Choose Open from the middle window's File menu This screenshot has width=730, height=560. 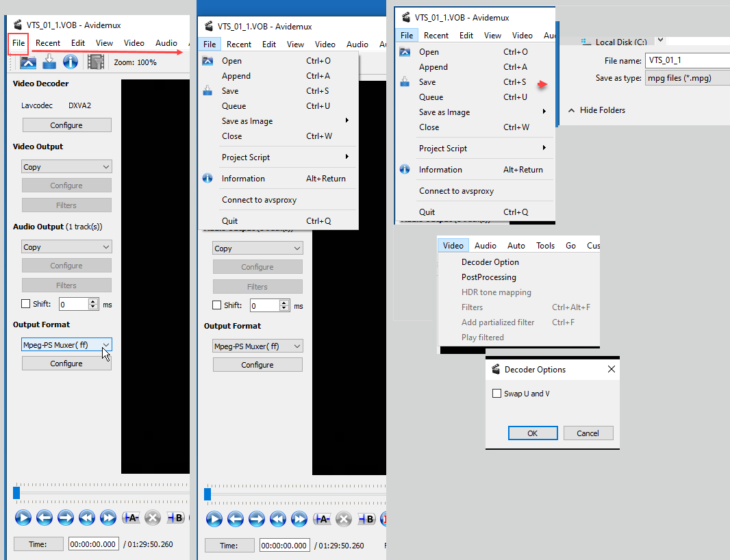point(279,60)
